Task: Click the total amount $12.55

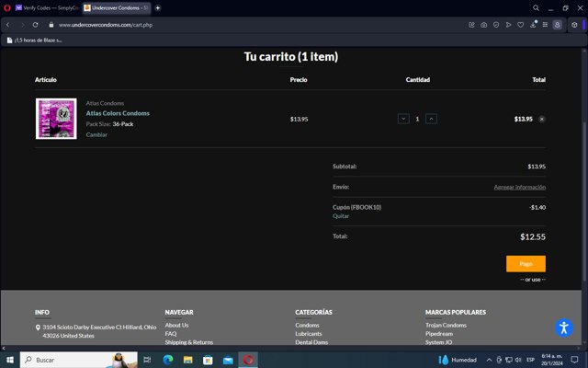Action: point(533,237)
